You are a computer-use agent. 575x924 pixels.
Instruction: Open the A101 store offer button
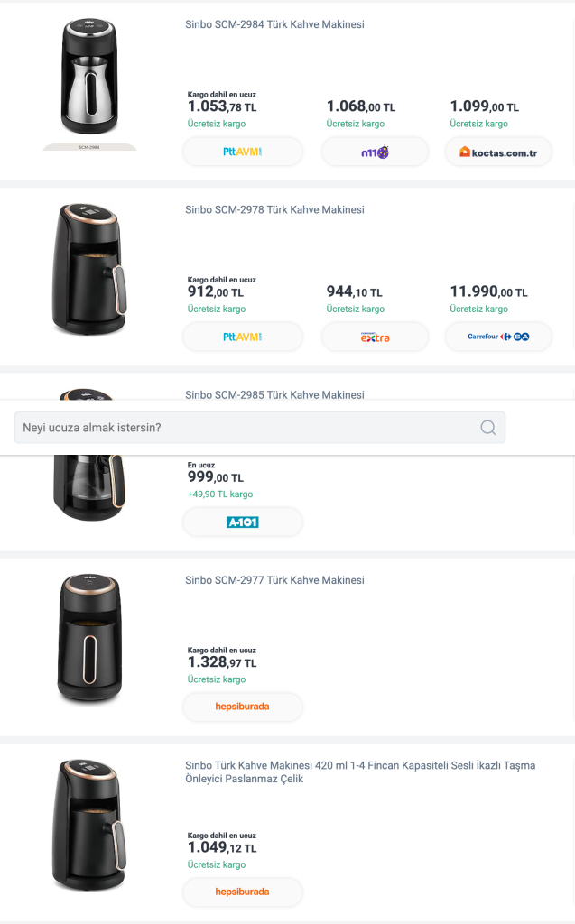click(x=243, y=522)
